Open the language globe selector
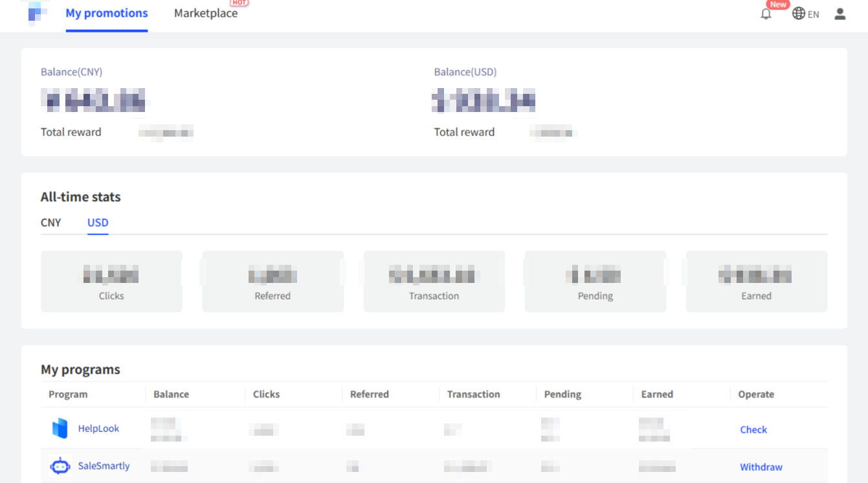 click(799, 14)
